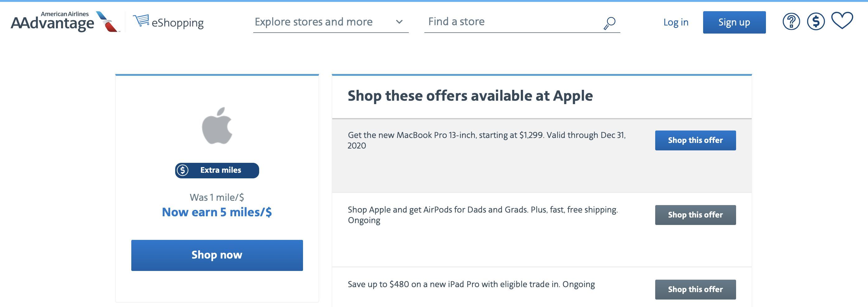Click the Shop now button

[217, 255]
